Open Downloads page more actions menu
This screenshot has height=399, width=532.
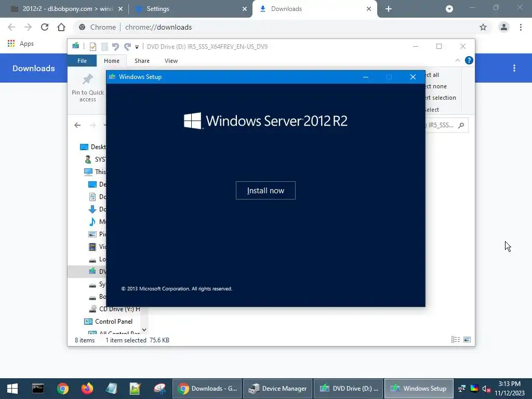[x=514, y=68]
